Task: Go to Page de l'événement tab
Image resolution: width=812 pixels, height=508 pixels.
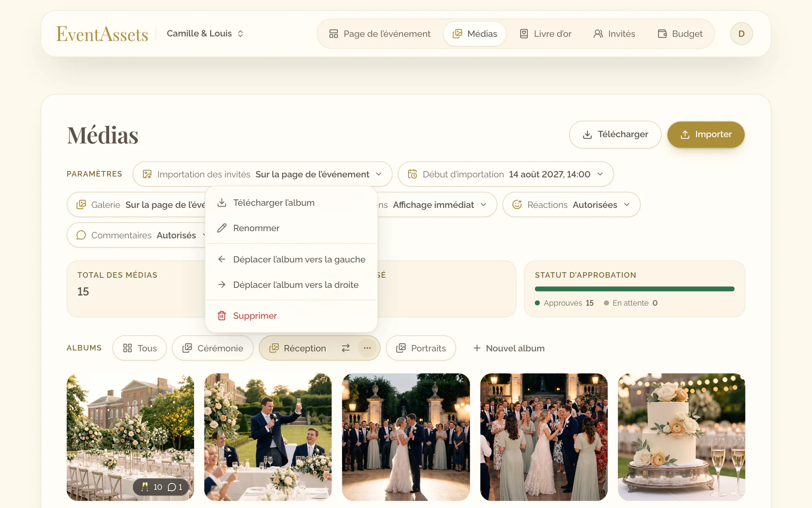Action: point(380,33)
